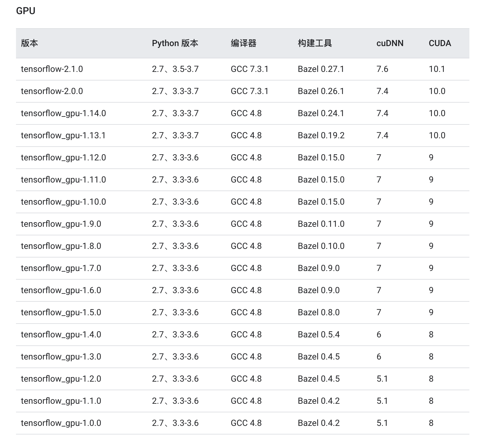Click the tensorflow_gpu-1.1.0 cell

tap(61, 401)
